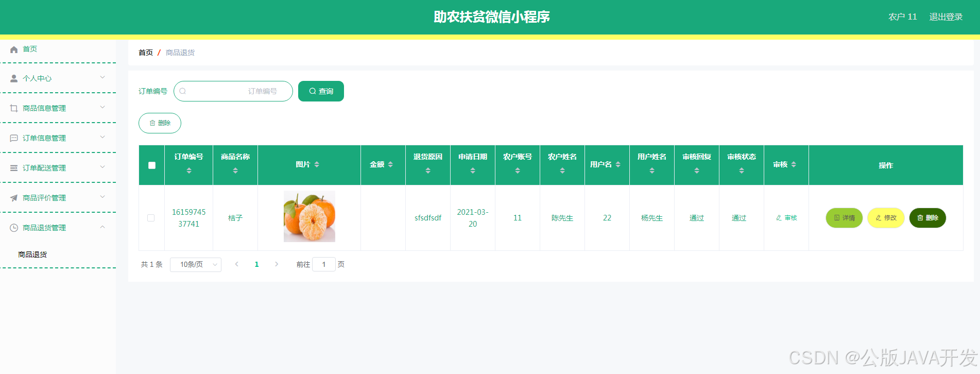Click the 订单配送管理 list icon
This screenshot has height=374, width=980.
click(x=14, y=168)
